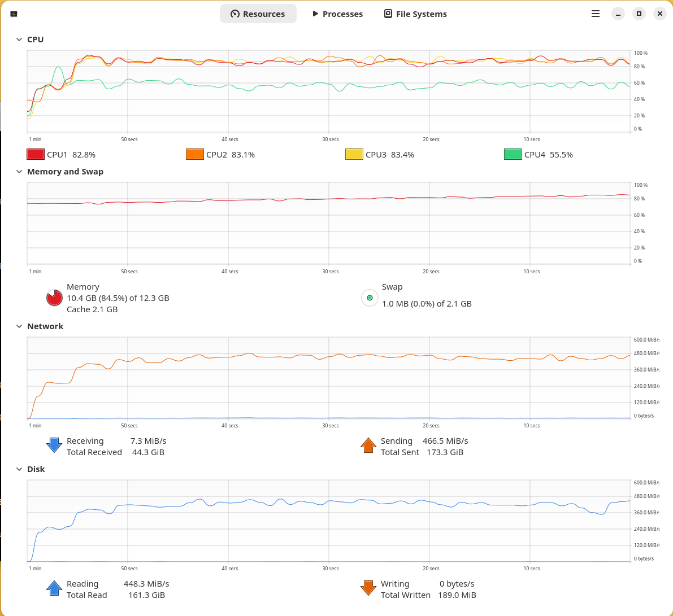Collapse the Network section
The width and height of the screenshot is (673, 616).
[19, 326]
